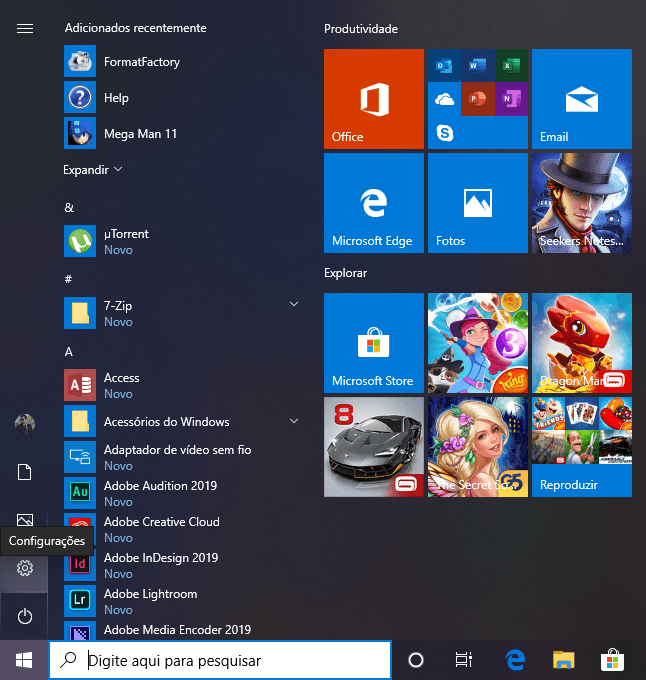Expand the 7-Zip folder chevron
This screenshot has height=680, width=646.
pos(294,303)
